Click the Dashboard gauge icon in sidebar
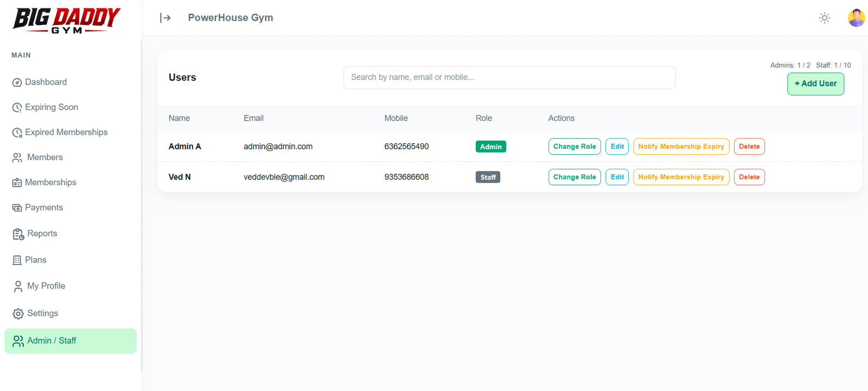 coord(17,83)
